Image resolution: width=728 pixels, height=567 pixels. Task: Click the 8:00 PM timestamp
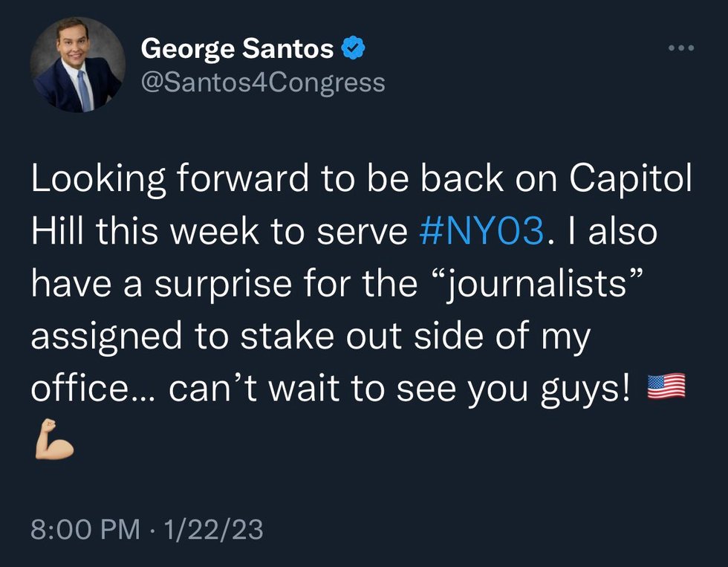[x=85, y=531]
